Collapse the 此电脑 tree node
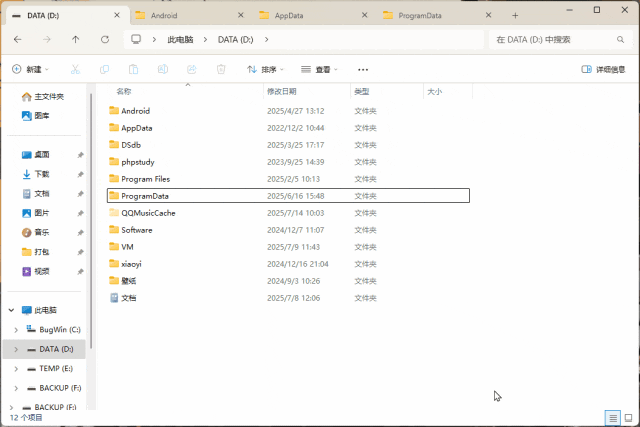The image size is (640, 427). pos(11,310)
